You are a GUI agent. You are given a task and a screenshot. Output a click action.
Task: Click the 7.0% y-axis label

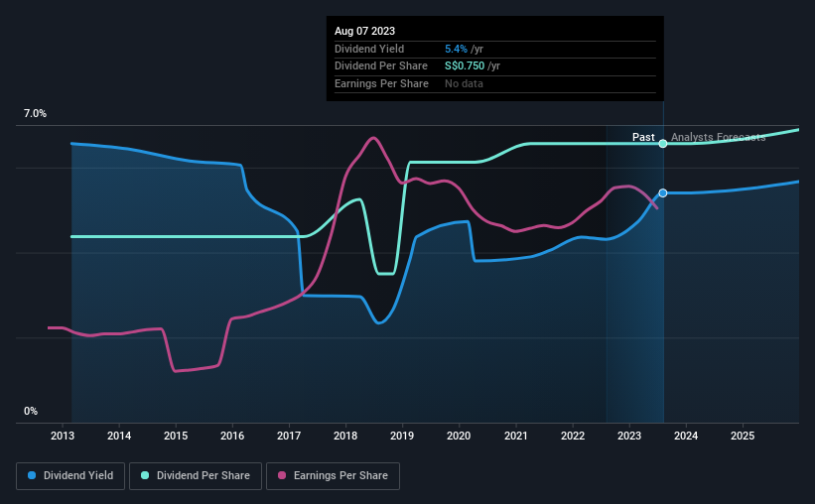(35, 114)
